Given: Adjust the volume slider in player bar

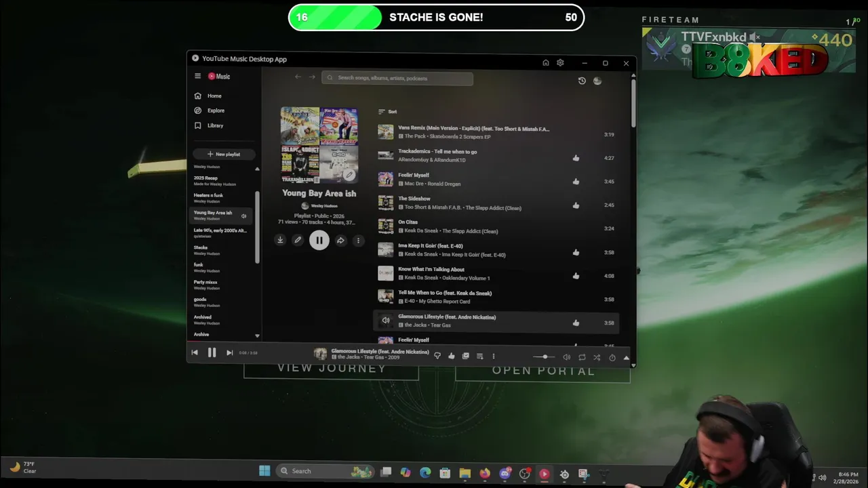Looking at the screenshot, I should 544,357.
